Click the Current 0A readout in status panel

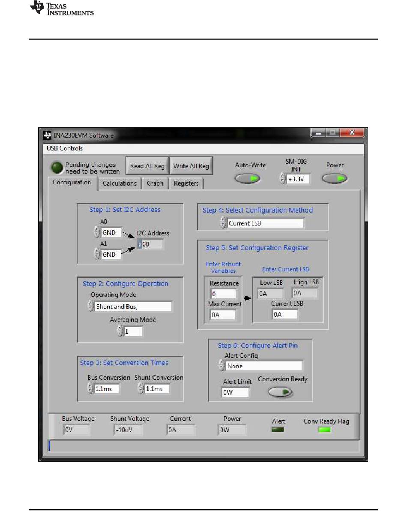tap(181, 430)
